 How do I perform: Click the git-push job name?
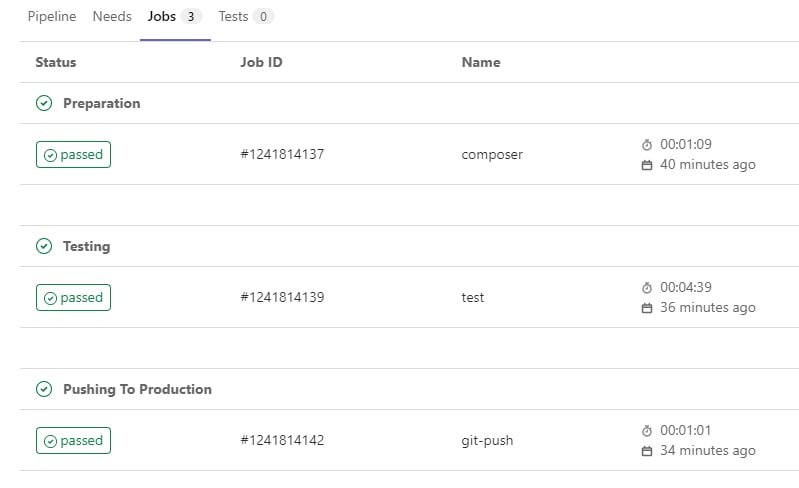[x=487, y=441]
